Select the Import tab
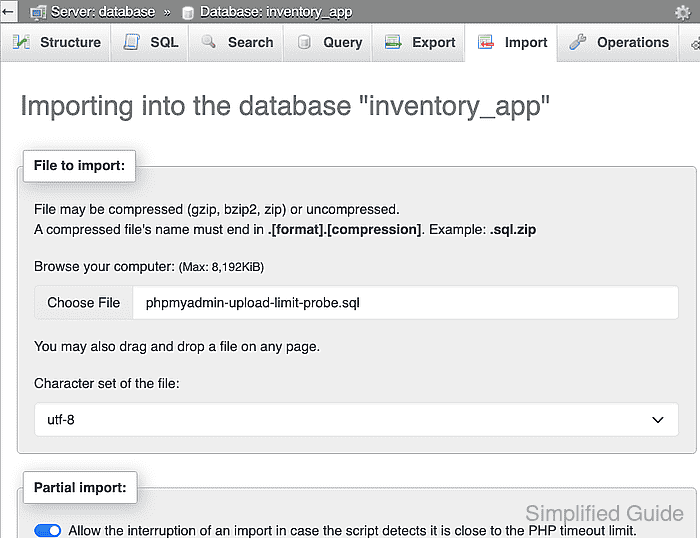 (511, 42)
